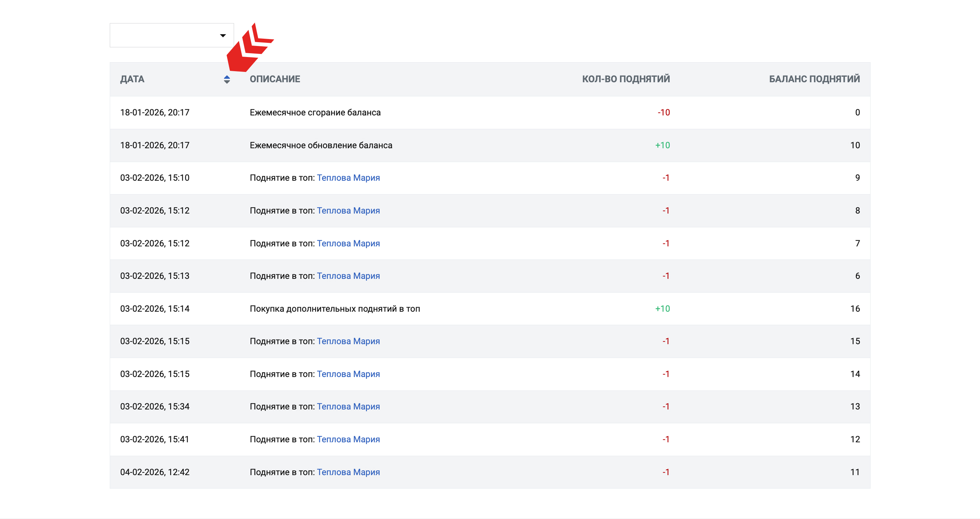Open Теплова Мария link with balance 15
980x519 pixels.
coord(348,341)
